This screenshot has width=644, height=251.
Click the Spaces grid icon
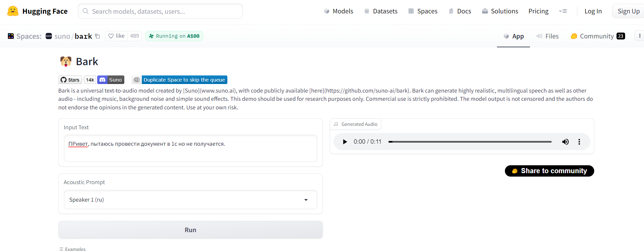11,36
